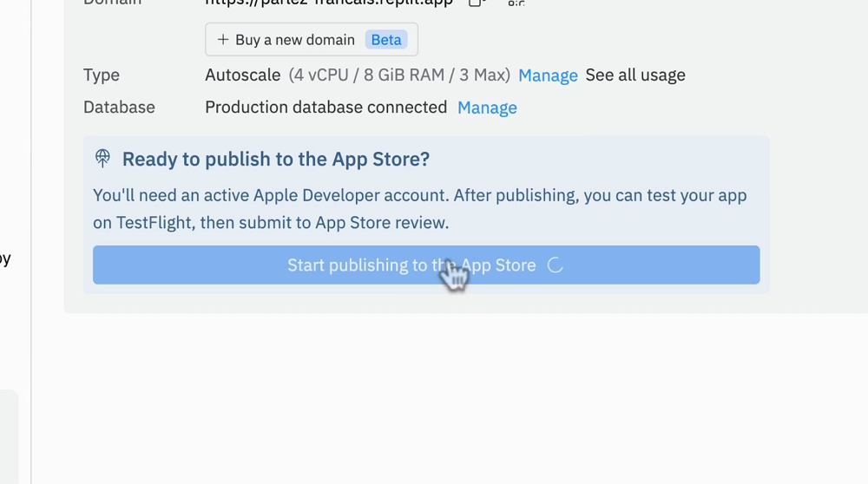Click the Type row label
This screenshot has width=868, height=484.
pos(102,75)
